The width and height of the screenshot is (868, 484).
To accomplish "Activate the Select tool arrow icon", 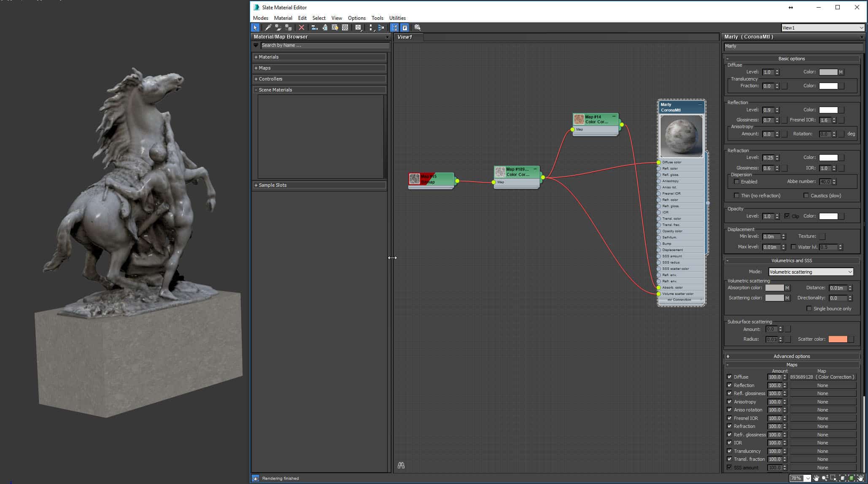I will click(x=255, y=27).
